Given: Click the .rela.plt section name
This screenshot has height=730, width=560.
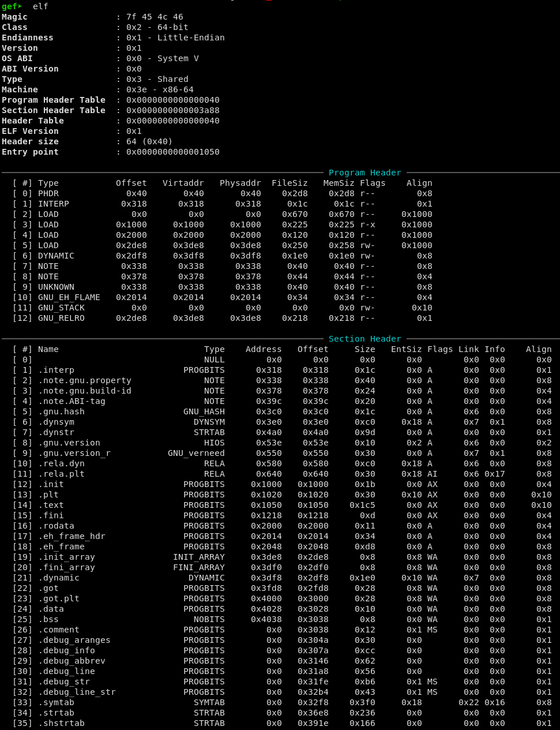Looking at the screenshot, I should (x=61, y=474).
